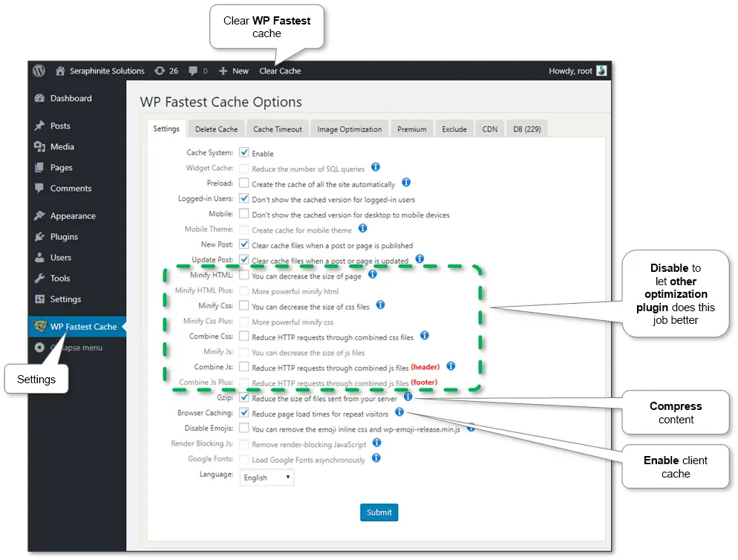This screenshot has width=738, height=560.
Task: Enable the Mobile checkbox
Action: coord(244,213)
